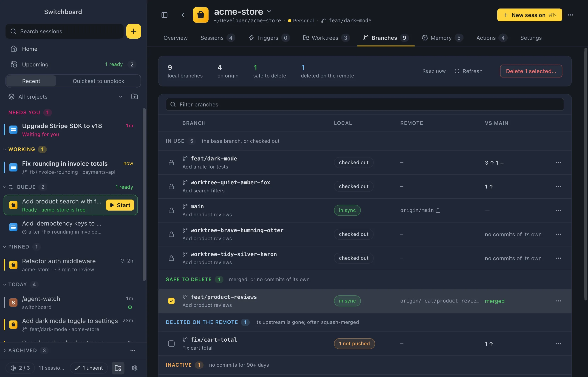
Task: Collapse the Pinned section
Action: 4,247
